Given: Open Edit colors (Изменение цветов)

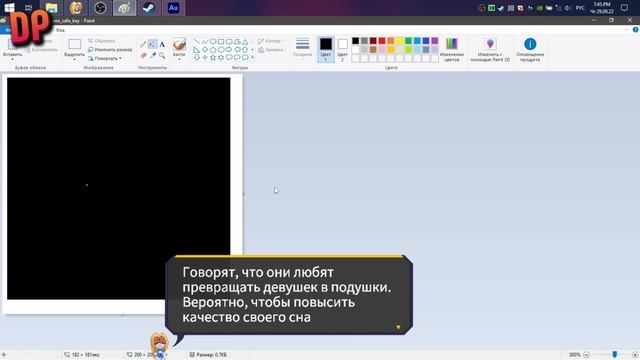Looking at the screenshot, I should [x=451, y=49].
